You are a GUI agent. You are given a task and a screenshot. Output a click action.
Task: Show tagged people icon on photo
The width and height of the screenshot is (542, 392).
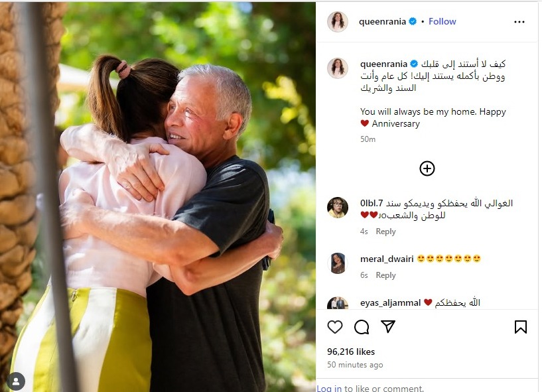point(16,381)
